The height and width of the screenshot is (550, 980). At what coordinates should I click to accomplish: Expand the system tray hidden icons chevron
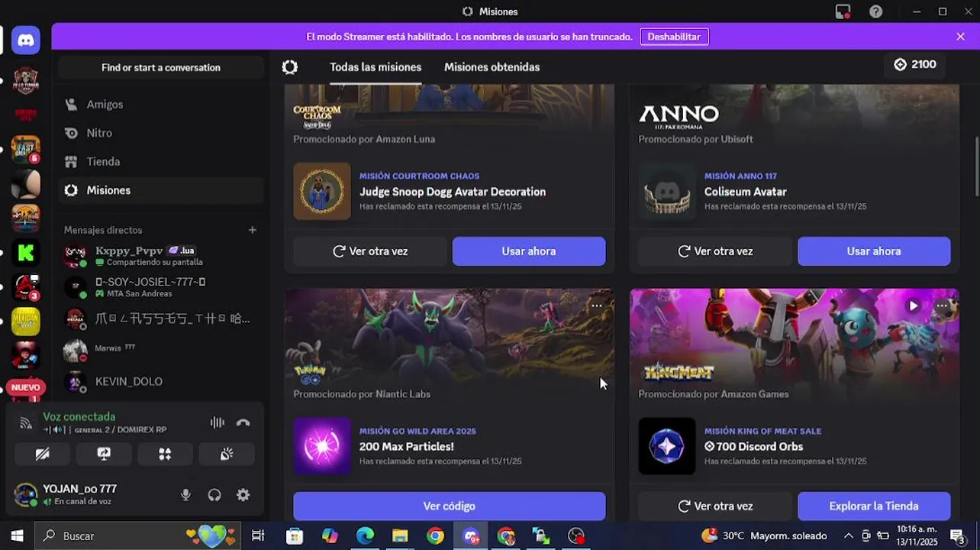pyautogui.click(x=848, y=536)
